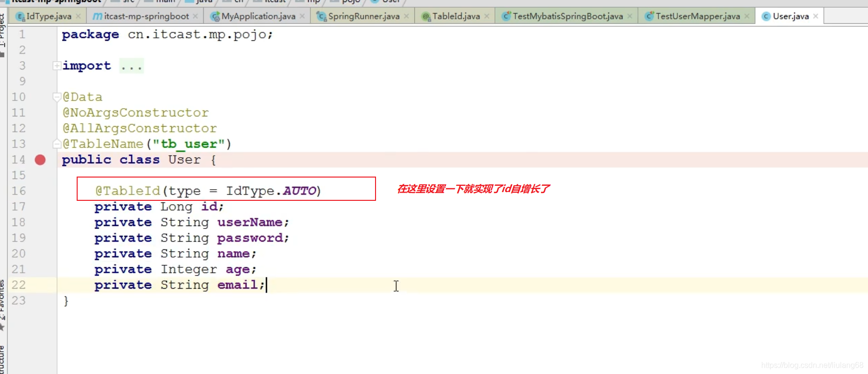This screenshot has width=868, height=374.
Task: Click the name field on line 20
Action: click(x=233, y=254)
